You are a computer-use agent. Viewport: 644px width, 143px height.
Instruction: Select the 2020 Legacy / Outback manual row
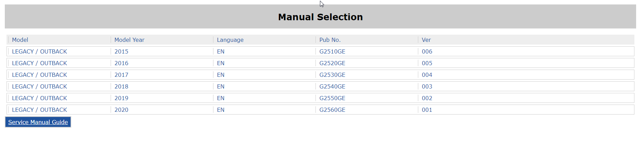click(x=320, y=110)
